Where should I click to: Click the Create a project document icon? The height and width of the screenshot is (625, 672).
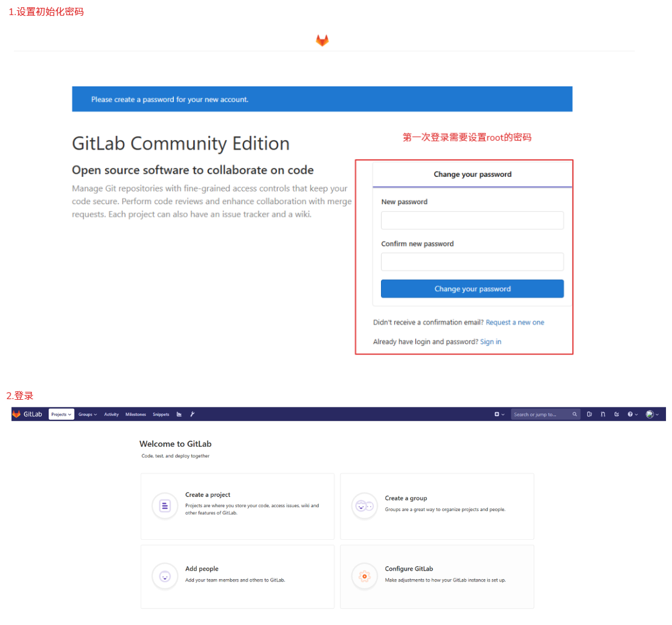pyautogui.click(x=165, y=506)
